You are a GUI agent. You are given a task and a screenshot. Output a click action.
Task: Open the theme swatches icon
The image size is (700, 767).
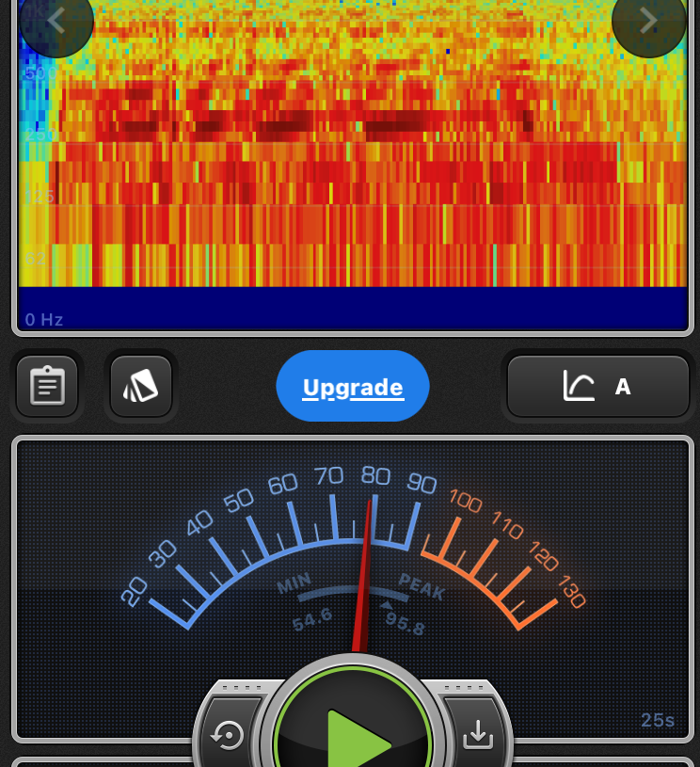coord(141,386)
